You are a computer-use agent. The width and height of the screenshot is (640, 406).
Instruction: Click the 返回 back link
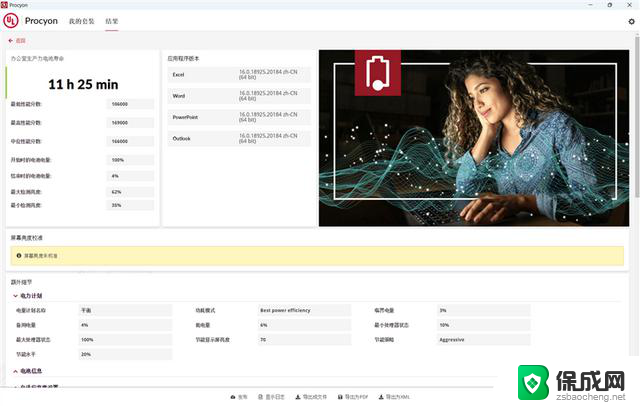pos(20,40)
